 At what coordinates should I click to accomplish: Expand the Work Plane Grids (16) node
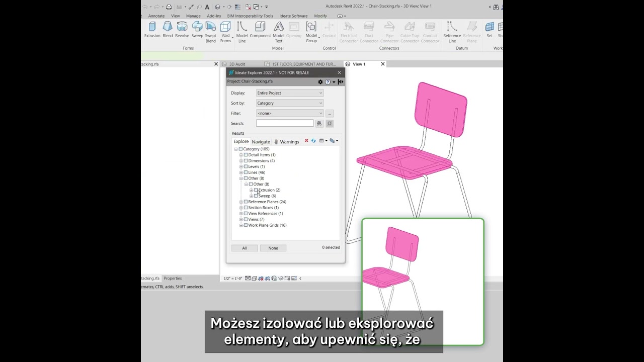pyautogui.click(x=241, y=225)
